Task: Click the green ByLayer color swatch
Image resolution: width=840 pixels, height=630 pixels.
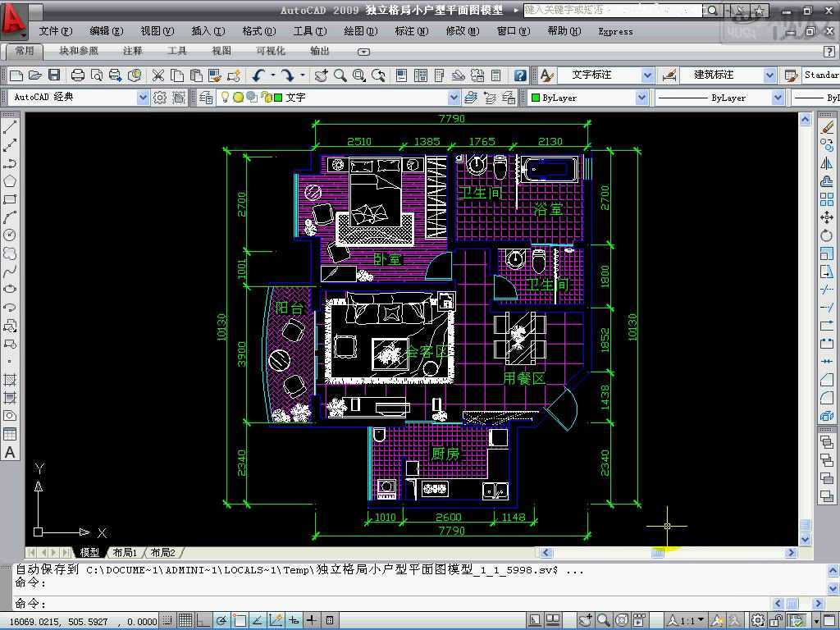Action: point(535,98)
